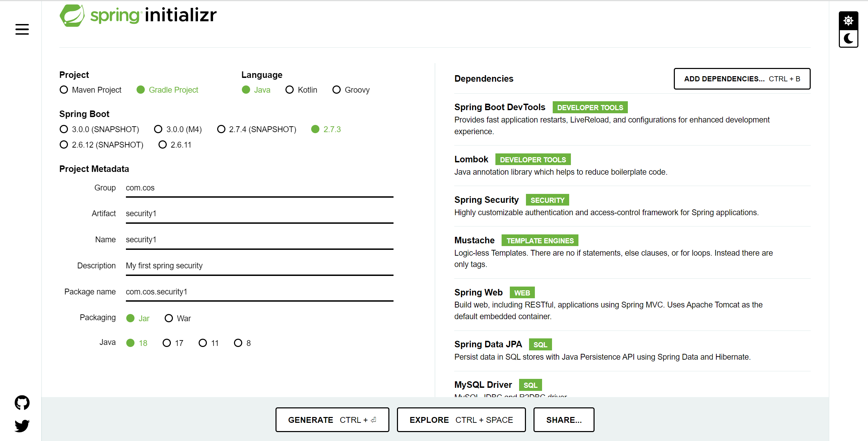Click the Explore button
The image size is (868, 441).
[461, 420]
